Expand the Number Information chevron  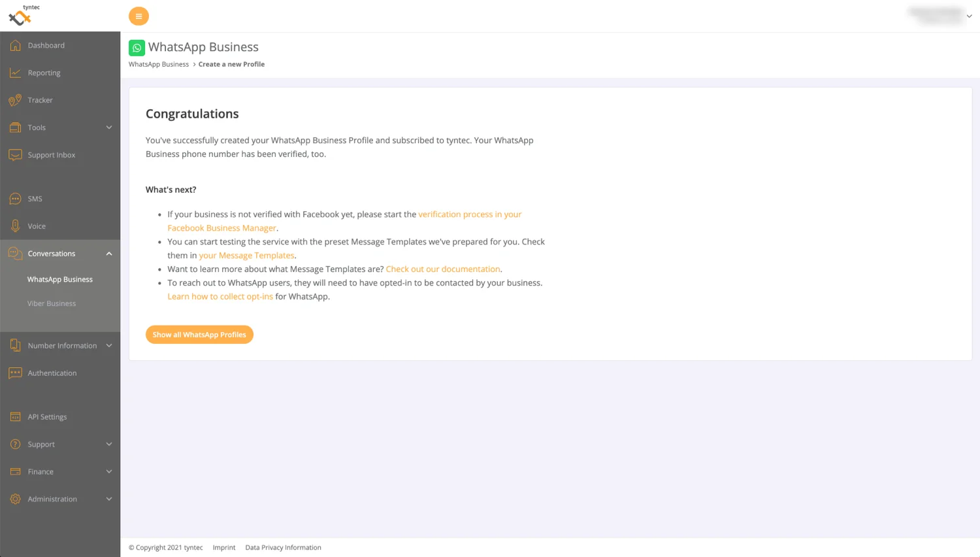click(x=109, y=346)
